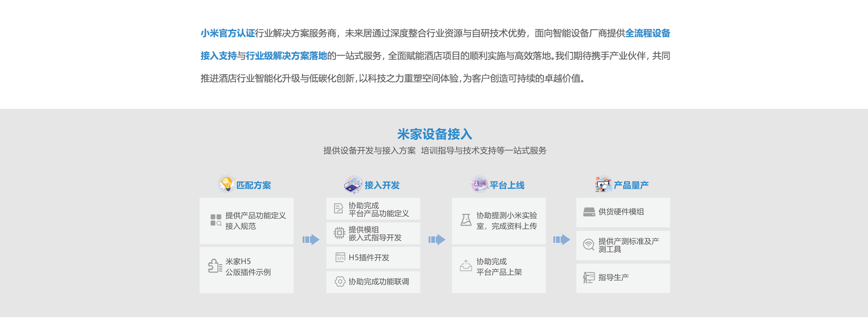Select the 产品量产 heading
Screen dimensions: 868x318
[631, 185]
